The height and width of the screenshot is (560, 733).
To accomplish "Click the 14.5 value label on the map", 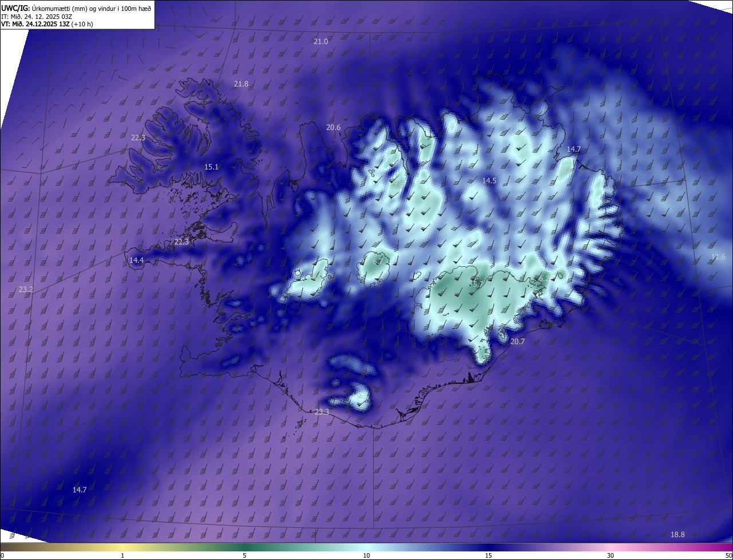I will [x=489, y=181].
